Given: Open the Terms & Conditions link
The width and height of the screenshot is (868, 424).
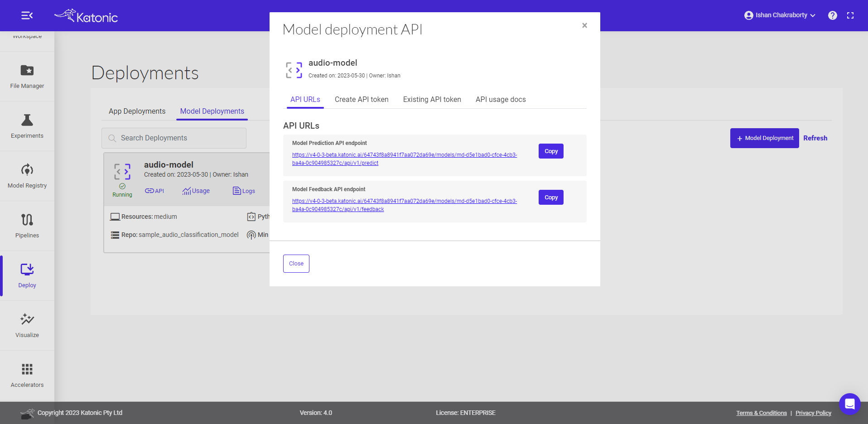Looking at the screenshot, I should coord(762,413).
